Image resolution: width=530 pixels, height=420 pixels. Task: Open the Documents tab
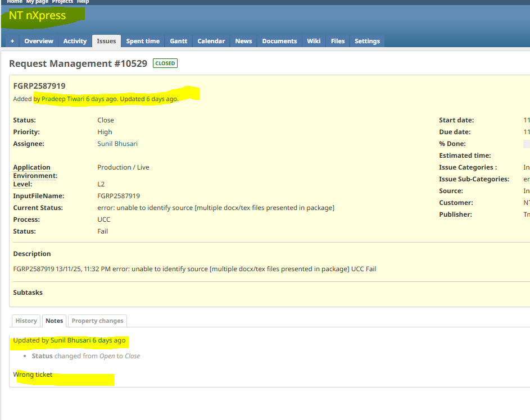coord(279,41)
